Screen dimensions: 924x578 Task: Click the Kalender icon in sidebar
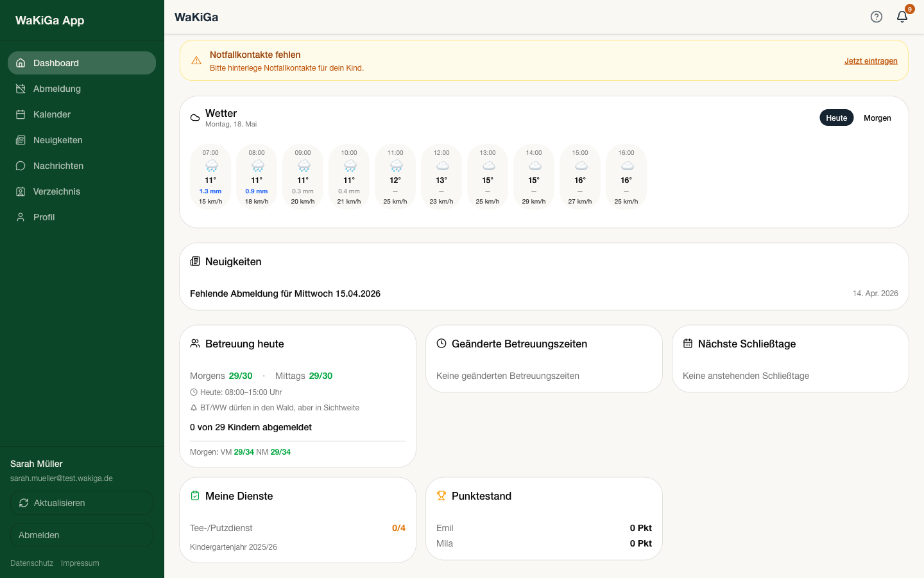(x=21, y=114)
